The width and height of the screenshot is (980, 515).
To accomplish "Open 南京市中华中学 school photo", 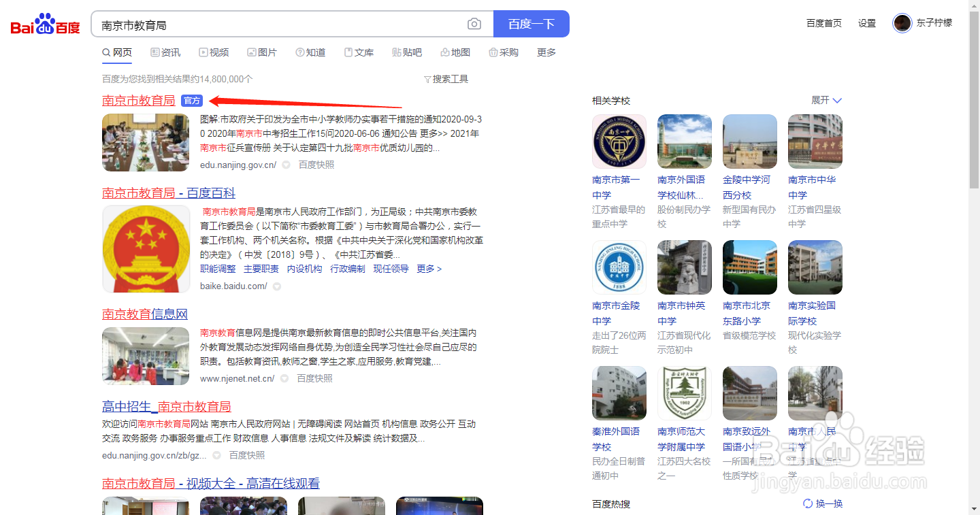I will [x=815, y=142].
